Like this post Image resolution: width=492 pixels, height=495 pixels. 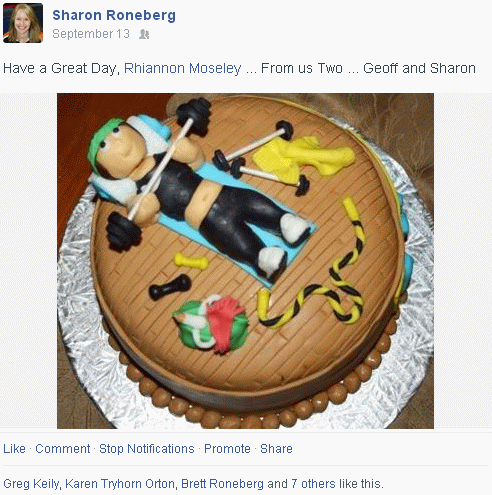point(14,449)
